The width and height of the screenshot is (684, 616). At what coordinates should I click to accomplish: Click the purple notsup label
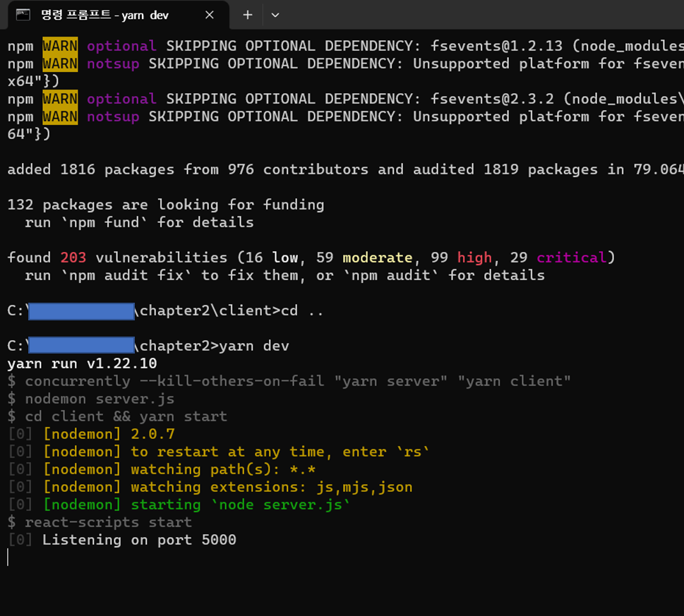[x=113, y=64]
